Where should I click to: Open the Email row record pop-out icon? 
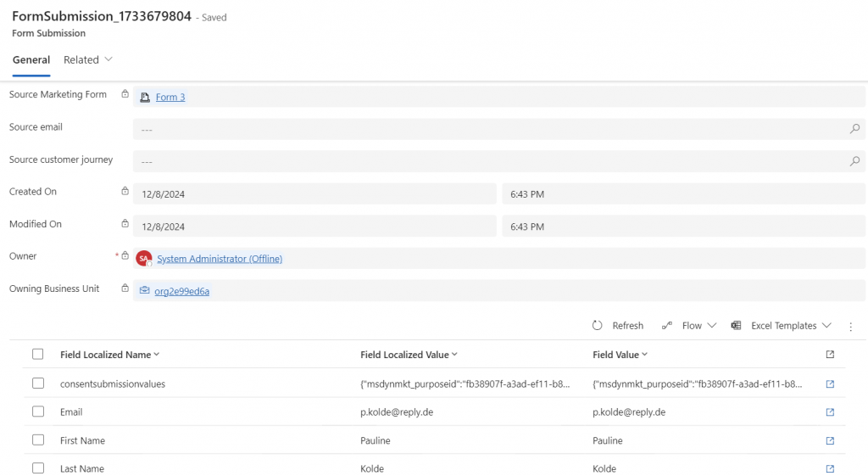click(x=830, y=412)
